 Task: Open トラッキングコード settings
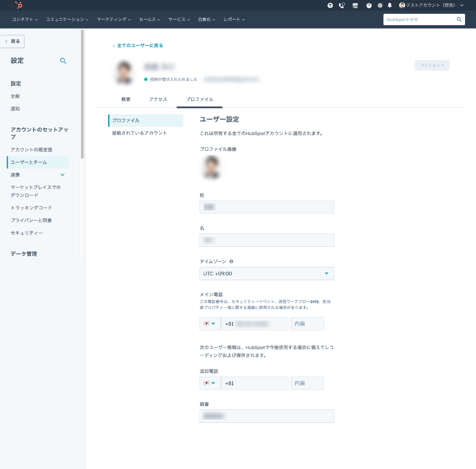[31, 208]
